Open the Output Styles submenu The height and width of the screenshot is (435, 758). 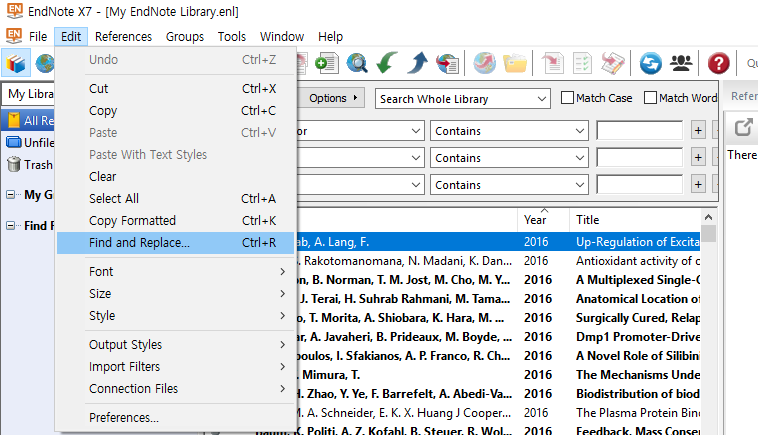(x=175, y=345)
